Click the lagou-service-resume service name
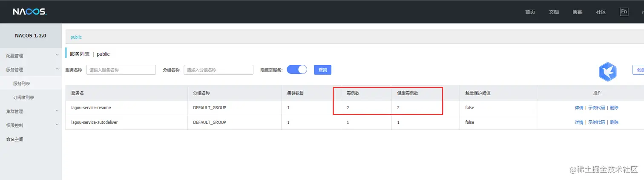Image resolution: width=644 pixels, height=180 pixels. click(91, 108)
